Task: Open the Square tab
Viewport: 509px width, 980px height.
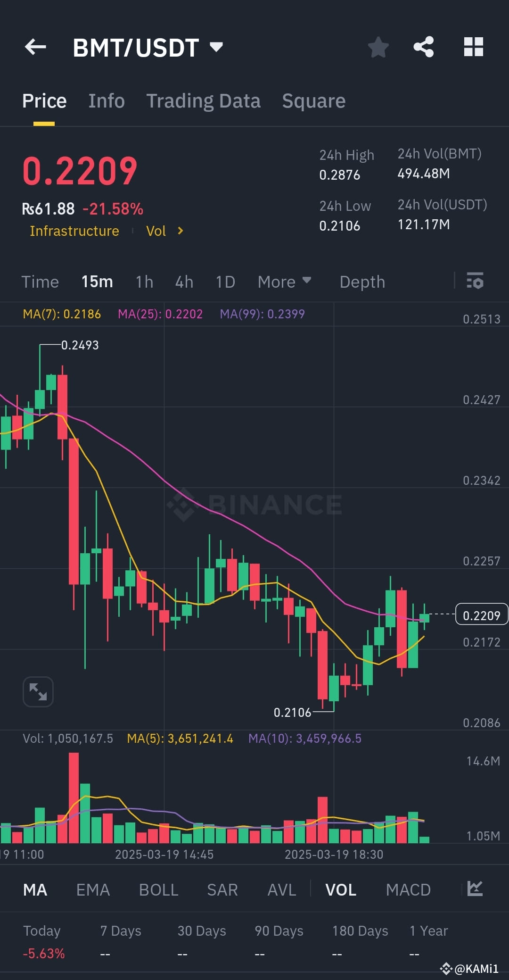Action: 313,100
